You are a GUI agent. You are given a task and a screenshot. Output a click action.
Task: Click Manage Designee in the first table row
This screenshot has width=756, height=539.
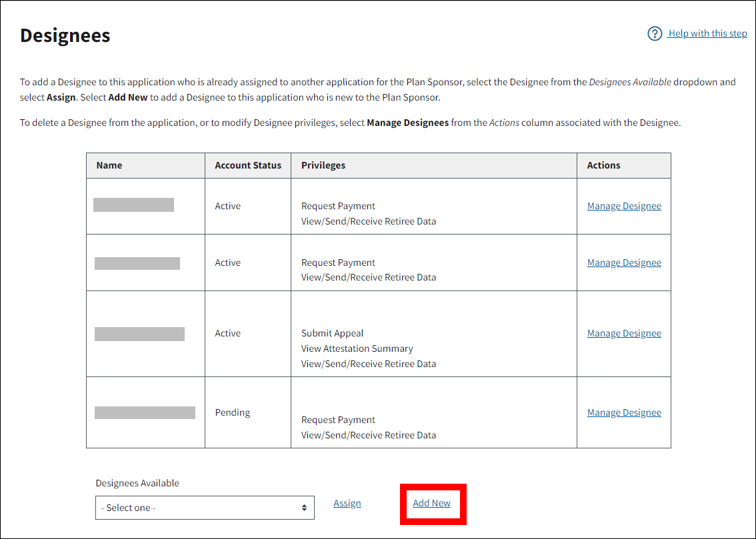tap(624, 206)
